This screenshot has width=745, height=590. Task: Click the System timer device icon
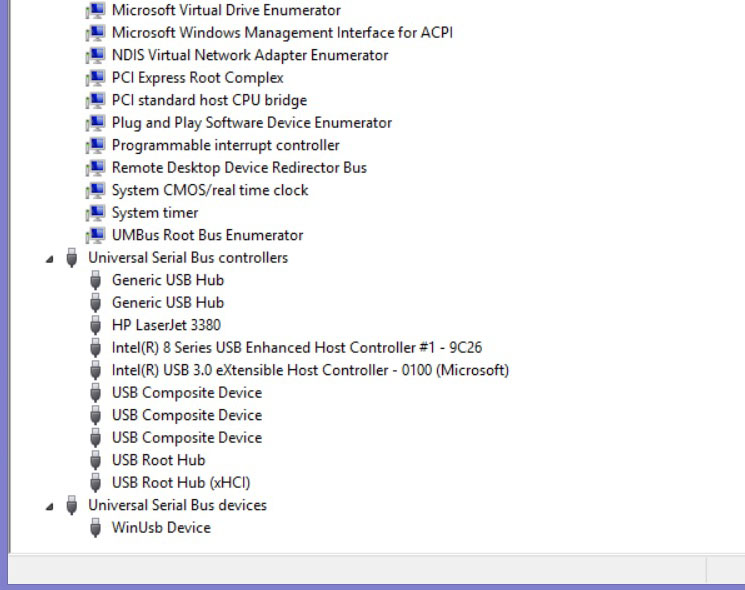96,213
